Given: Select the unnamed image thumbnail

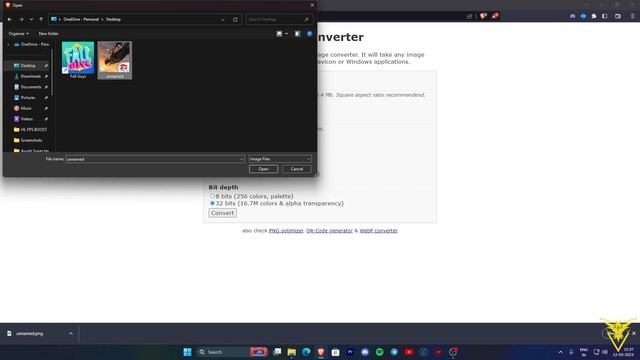Looking at the screenshot, I should pyautogui.click(x=115, y=60).
